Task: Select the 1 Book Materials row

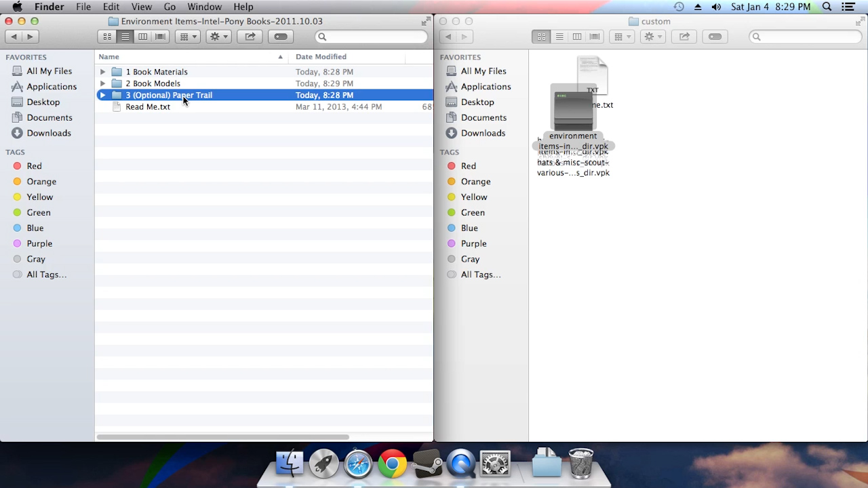Action: pyautogui.click(x=264, y=72)
